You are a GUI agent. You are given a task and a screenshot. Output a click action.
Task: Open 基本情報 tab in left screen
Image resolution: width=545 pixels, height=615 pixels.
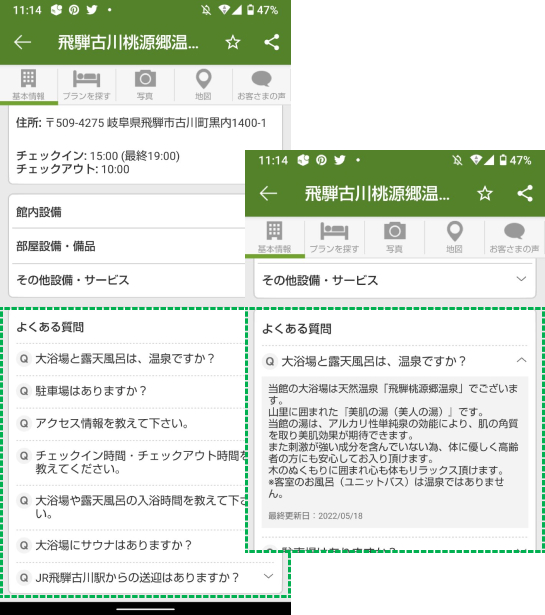tap(29, 85)
